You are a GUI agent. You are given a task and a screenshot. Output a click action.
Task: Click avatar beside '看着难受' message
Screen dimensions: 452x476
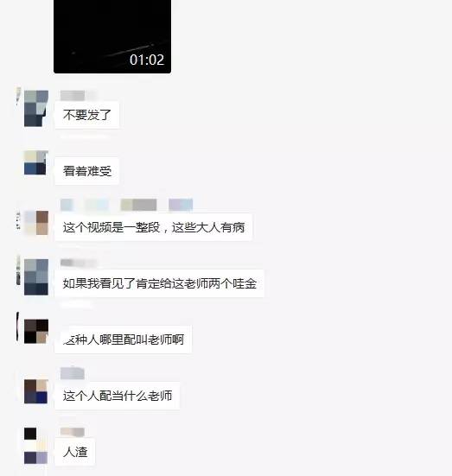click(x=36, y=162)
